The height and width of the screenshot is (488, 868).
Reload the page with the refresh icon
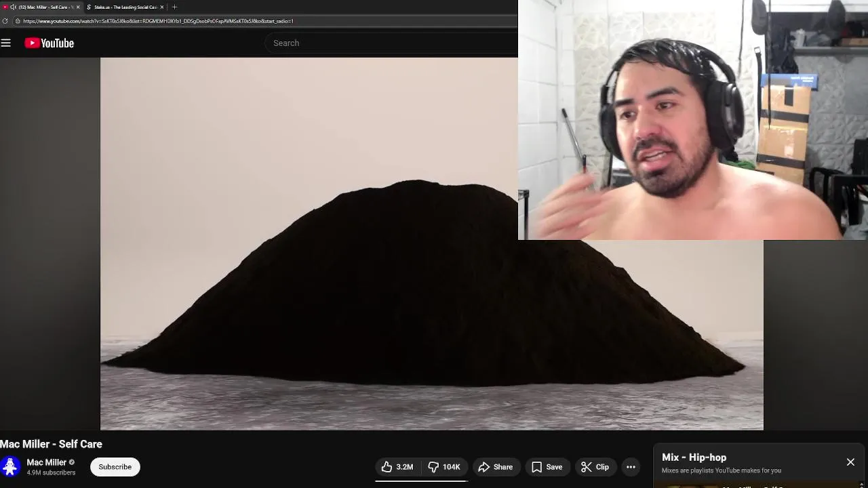[x=5, y=21]
